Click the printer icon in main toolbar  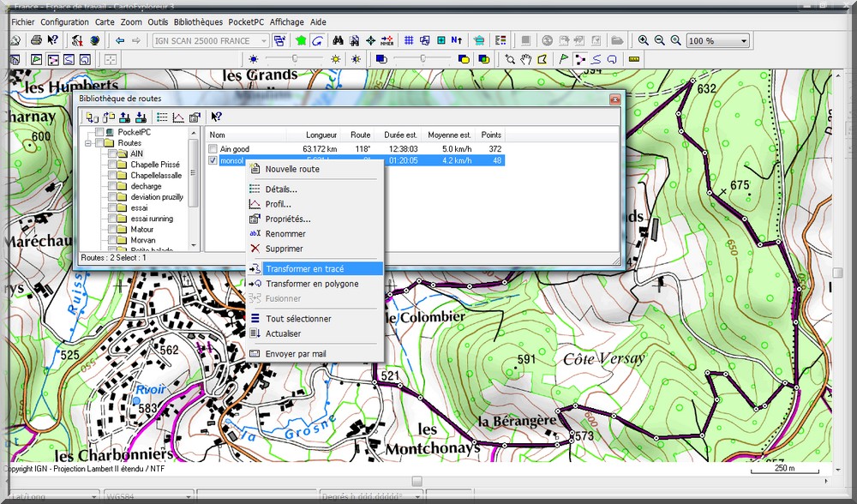pyautogui.click(x=36, y=40)
